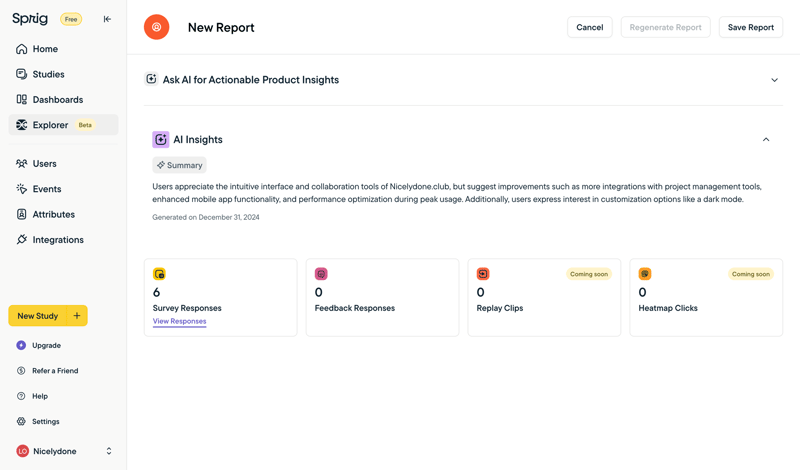This screenshot has height=470, width=800.
Task: Cancel the new report
Action: pyautogui.click(x=590, y=27)
